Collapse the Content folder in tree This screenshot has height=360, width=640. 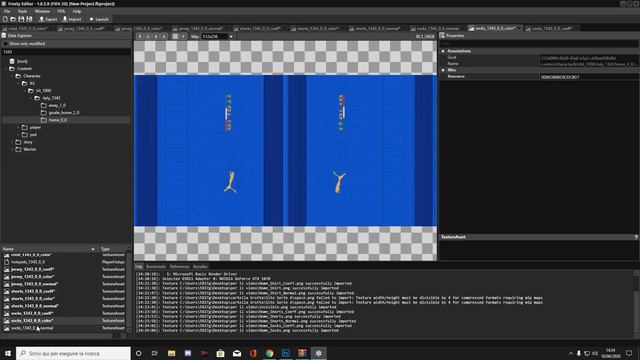5,69
